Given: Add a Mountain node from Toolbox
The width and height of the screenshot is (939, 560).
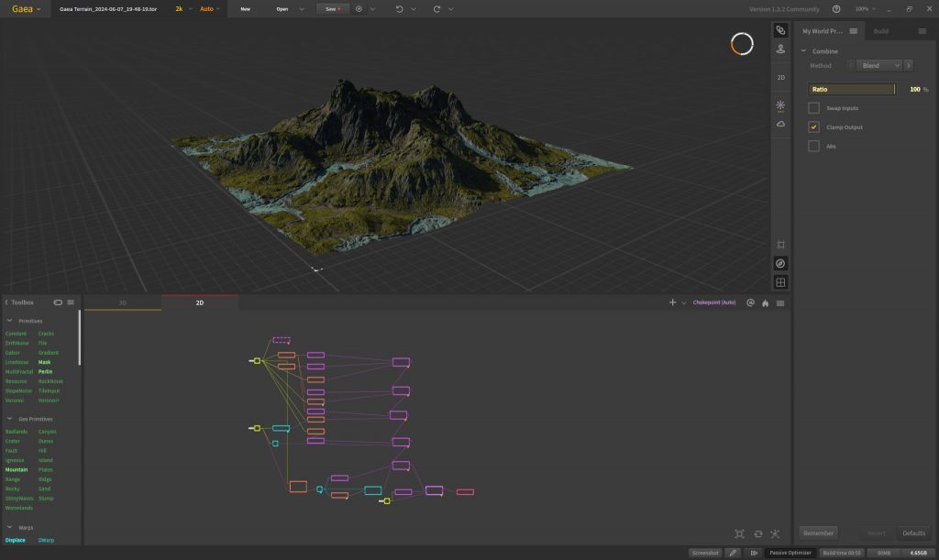Looking at the screenshot, I should click(x=17, y=469).
